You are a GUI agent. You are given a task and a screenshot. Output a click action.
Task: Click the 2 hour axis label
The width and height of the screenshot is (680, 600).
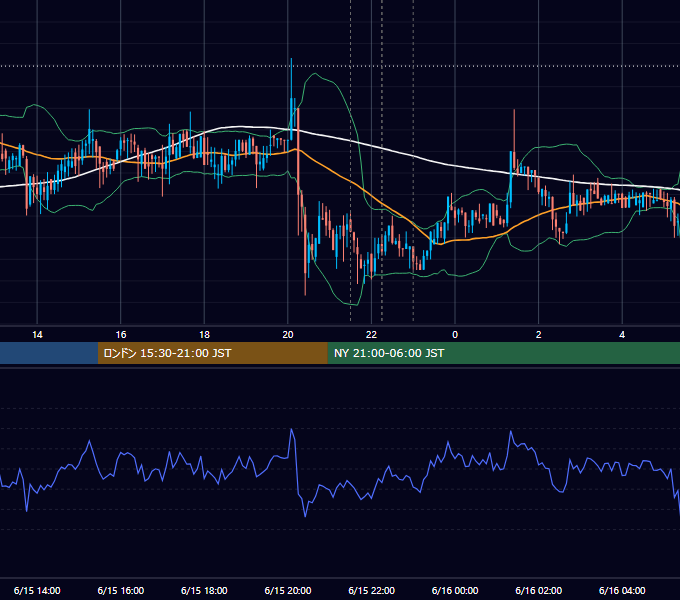click(538, 335)
